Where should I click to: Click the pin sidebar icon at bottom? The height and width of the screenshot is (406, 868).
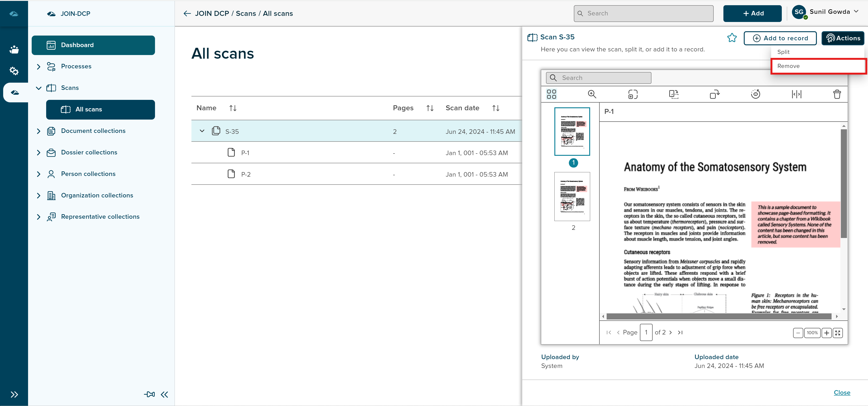pyautogui.click(x=149, y=394)
